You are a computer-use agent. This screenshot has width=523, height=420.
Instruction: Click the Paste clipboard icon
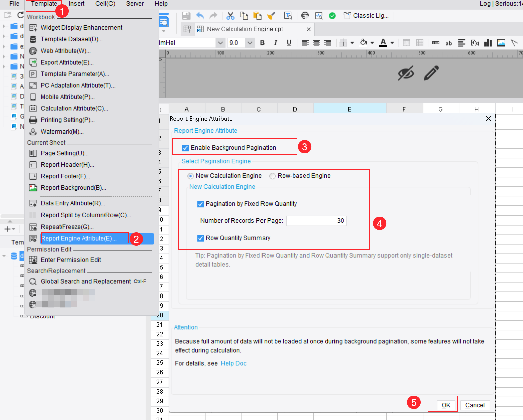257,16
